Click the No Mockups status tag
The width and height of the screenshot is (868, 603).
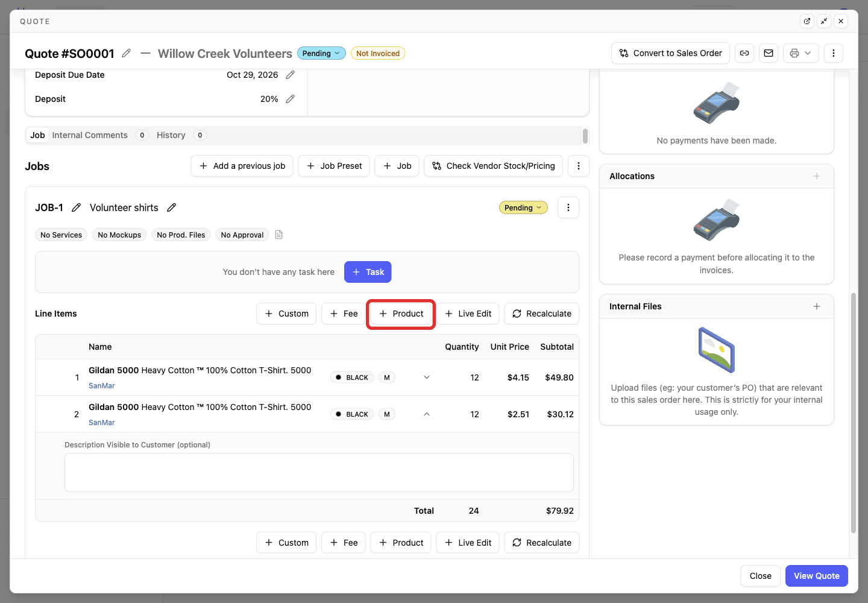[x=119, y=235]
